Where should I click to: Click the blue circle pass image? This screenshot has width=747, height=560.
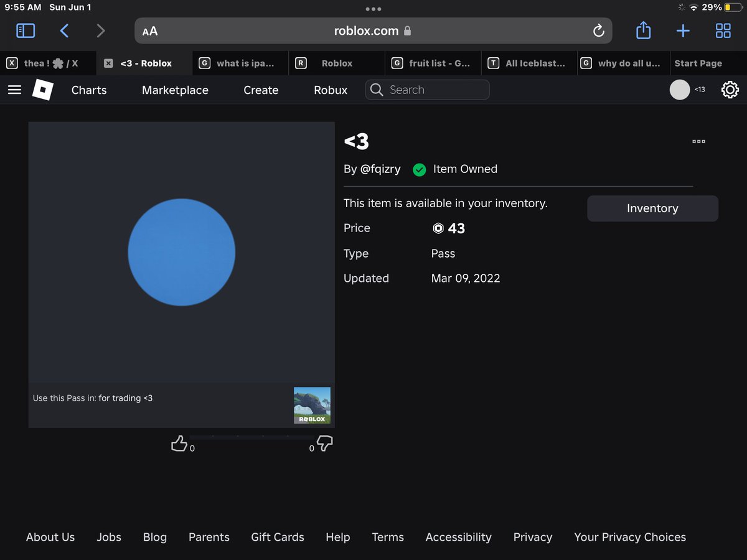pos(182,252)
